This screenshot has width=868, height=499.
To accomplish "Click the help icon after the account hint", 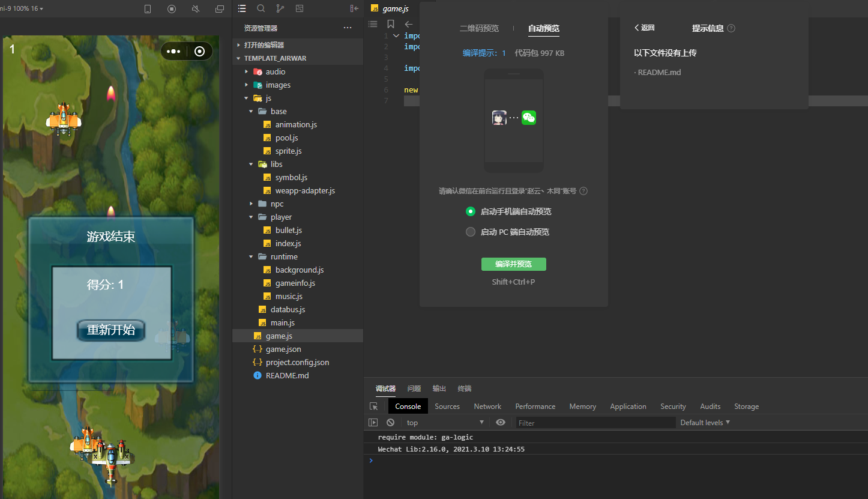I will pos(583,191).
